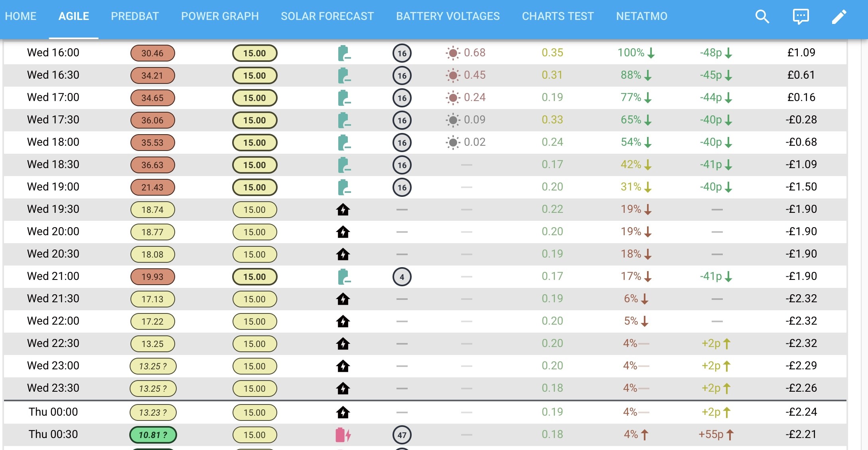Click sun icon beside 0.68 solar value
This screenshot has height=450, width=868.
tap(453, 53)
